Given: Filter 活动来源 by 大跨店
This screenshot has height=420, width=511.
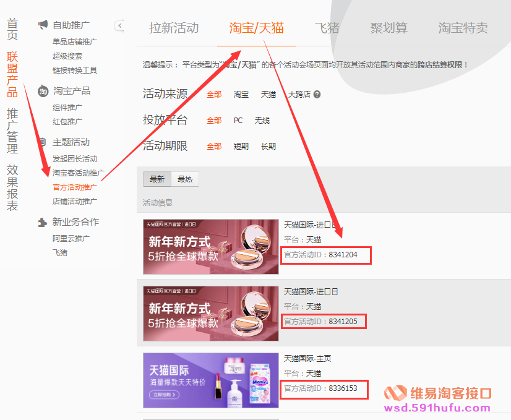Looking at the screenshot, I should pos(299,95).
